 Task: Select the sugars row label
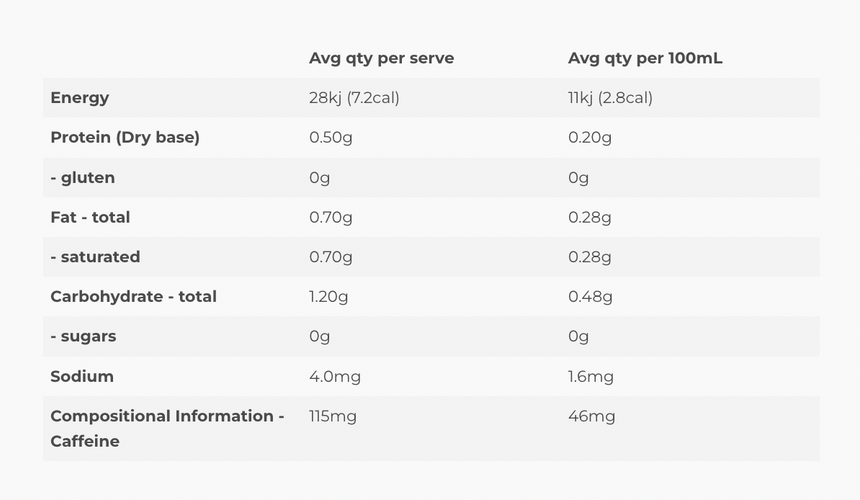point(83,337)
